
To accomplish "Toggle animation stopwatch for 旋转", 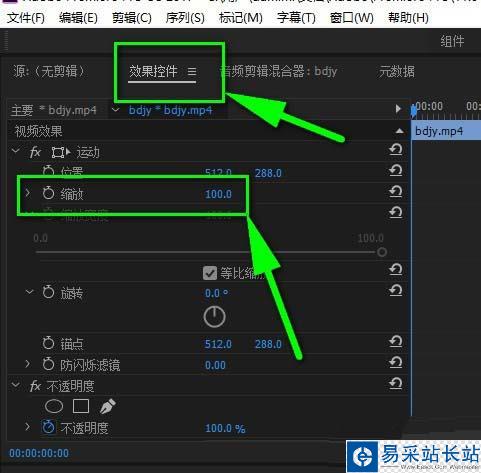I will [48, 292].
